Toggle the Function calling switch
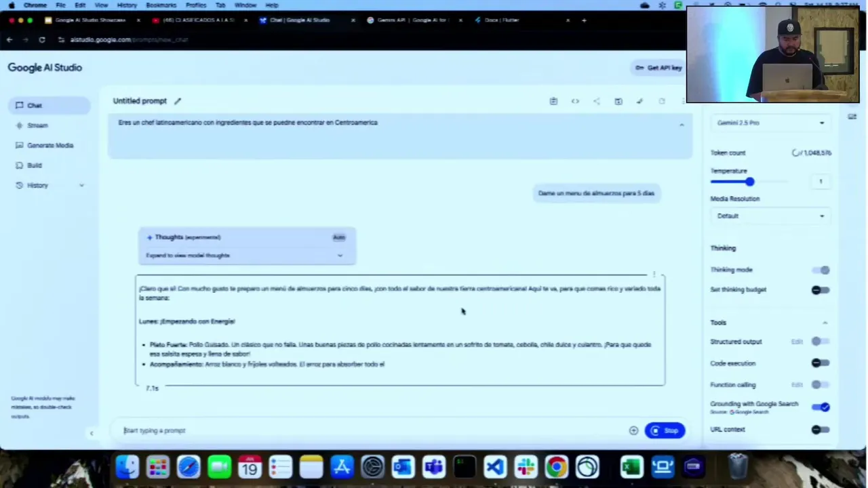The height and width of the screenshot is (488, 868). (x=821, y=385)
